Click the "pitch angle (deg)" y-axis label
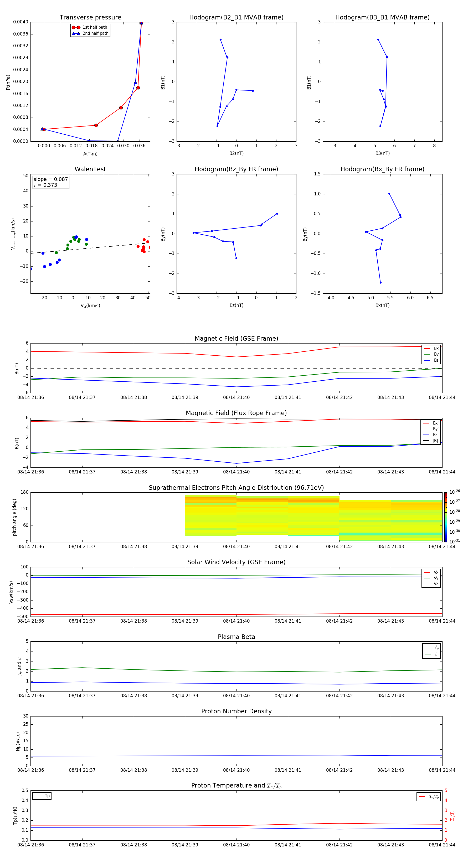The width and height of the screenshot is (473, 868). pyautogui.click(x=14, y=517)
